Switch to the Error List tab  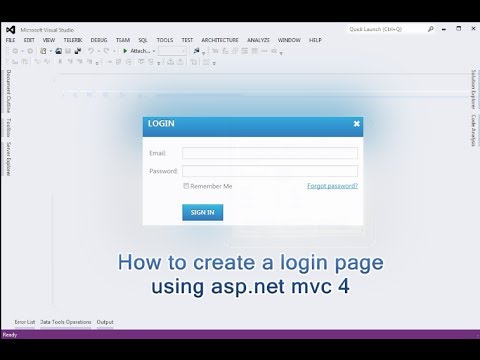(x=25, y=322)
